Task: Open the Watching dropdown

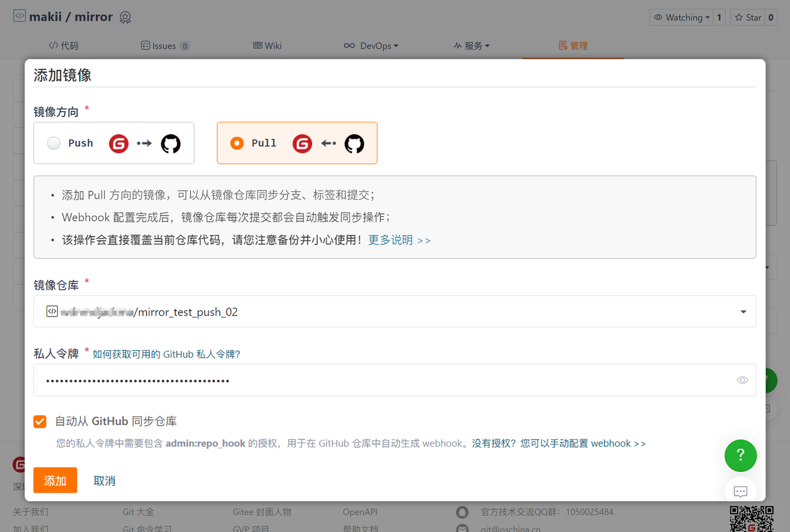Action: point(682,17)
